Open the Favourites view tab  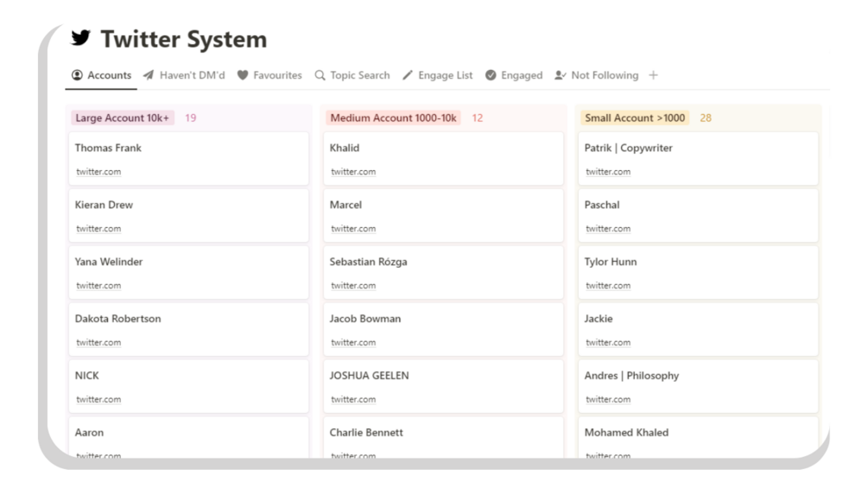(x=269, y=74)
